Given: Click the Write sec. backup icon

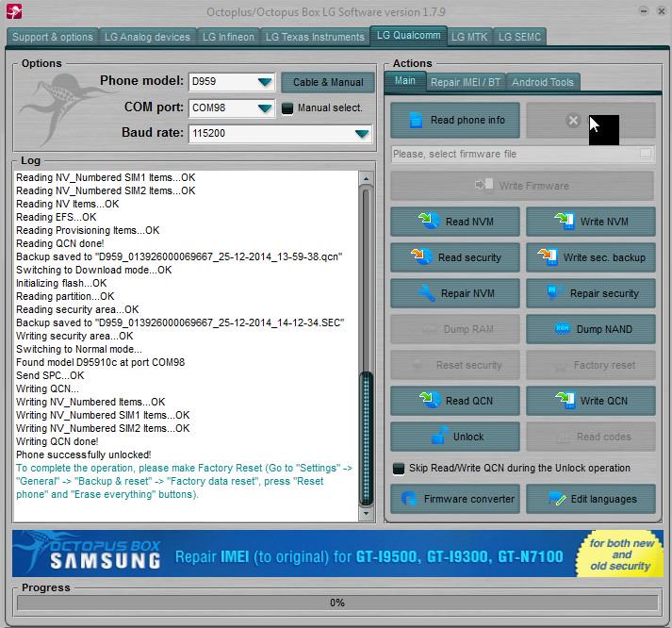Looking at the screenshot, I should coord(548,256).
